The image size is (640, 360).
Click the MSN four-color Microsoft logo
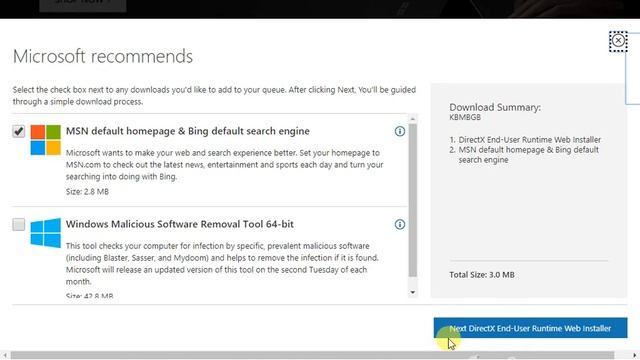coord(46,140)
